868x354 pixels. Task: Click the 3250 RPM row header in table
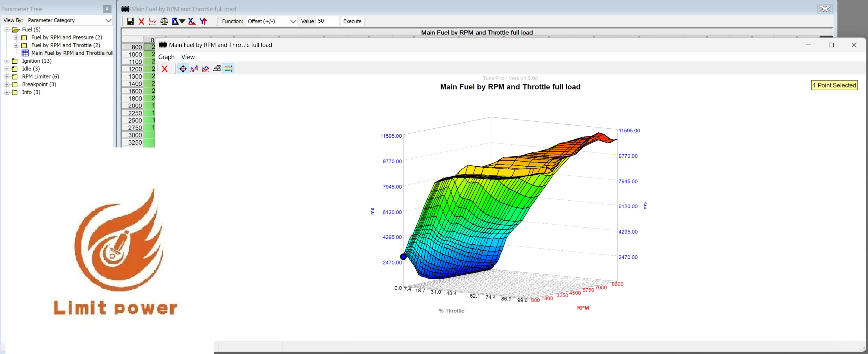pos(133,143)
